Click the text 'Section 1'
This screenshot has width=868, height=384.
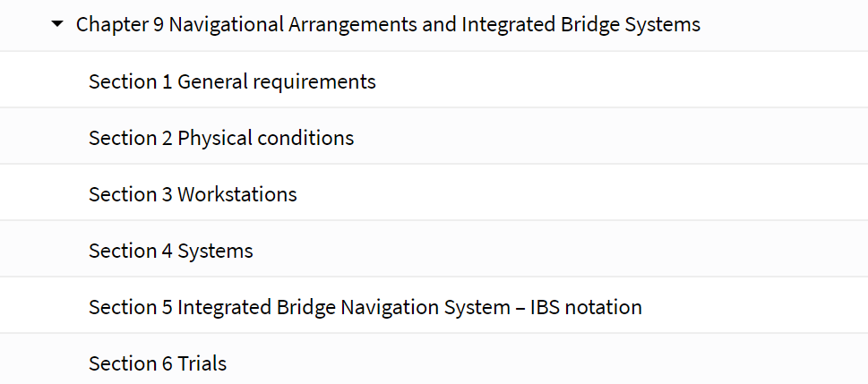click(131, 81)
